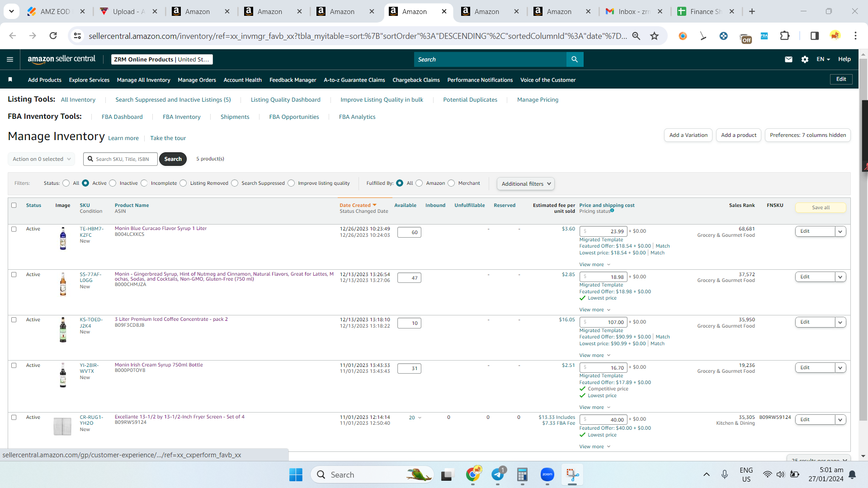Open the EN language dropdown
Viewport: 868px width, 488px height.
[x=823, y=59]
